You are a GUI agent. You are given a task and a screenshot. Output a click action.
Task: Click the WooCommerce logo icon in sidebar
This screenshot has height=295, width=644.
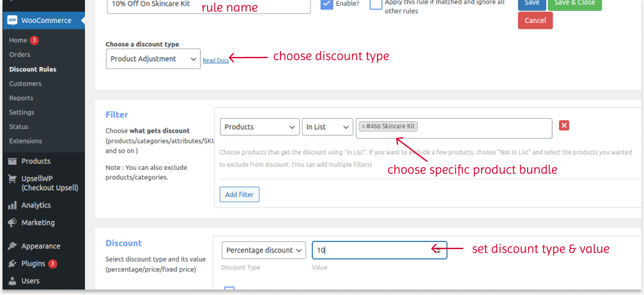[12, 20]
